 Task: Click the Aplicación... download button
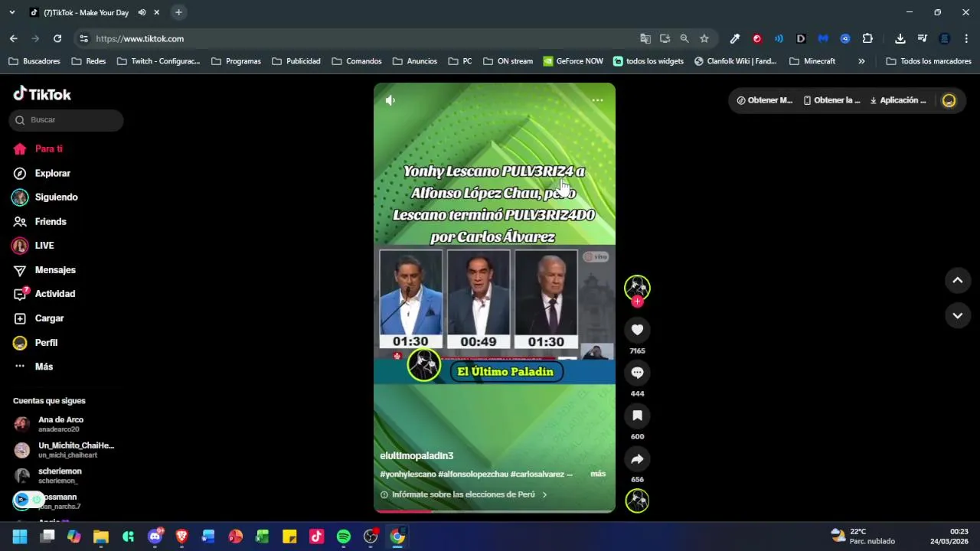pyautogui.click(x=898, y=100)
